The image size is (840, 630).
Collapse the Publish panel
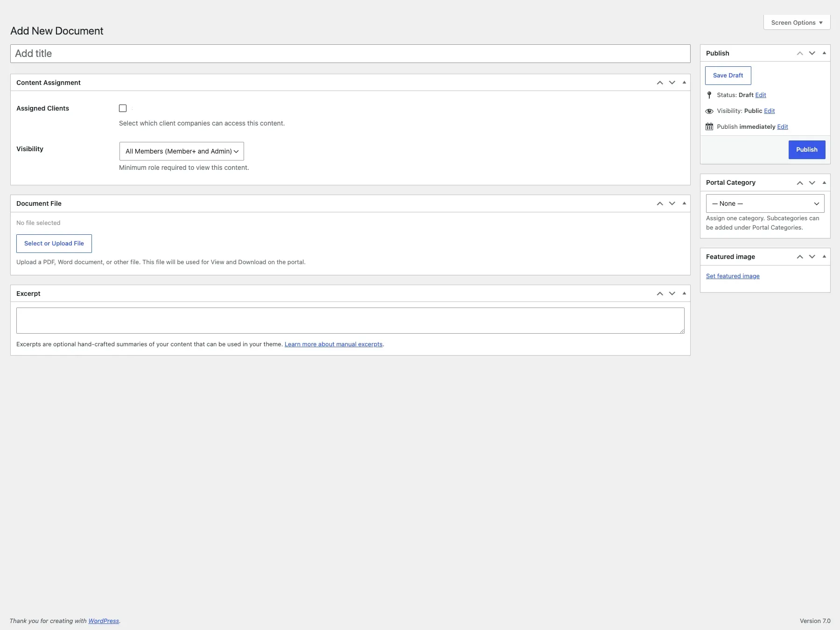824,53
